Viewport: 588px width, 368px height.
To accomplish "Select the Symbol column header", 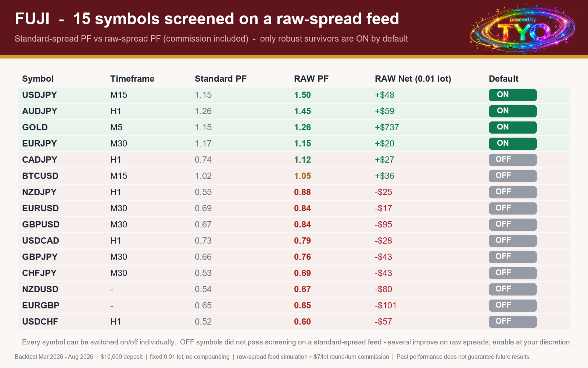I will [x=38, y=79].
